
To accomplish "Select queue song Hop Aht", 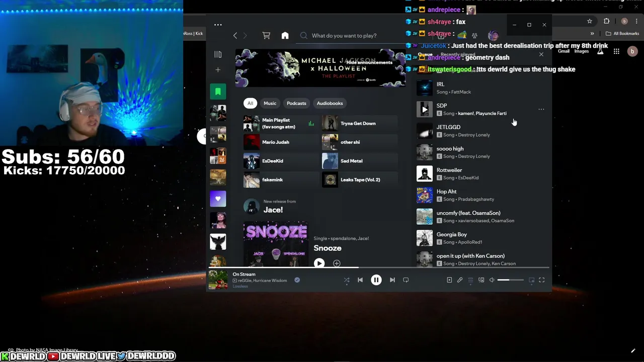I will pyautogui.click(x=481, y=195).
